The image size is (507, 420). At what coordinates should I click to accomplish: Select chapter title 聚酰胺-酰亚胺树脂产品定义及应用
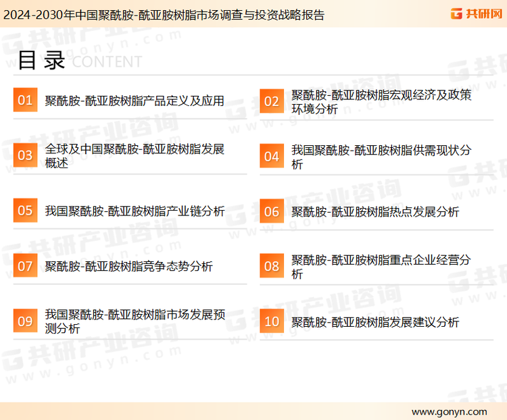coord(135,101)
